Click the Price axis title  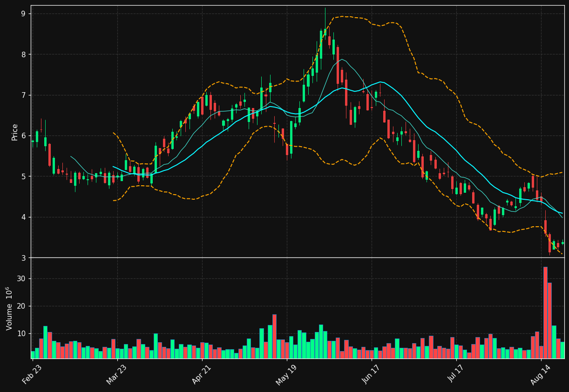pos(15,132)
